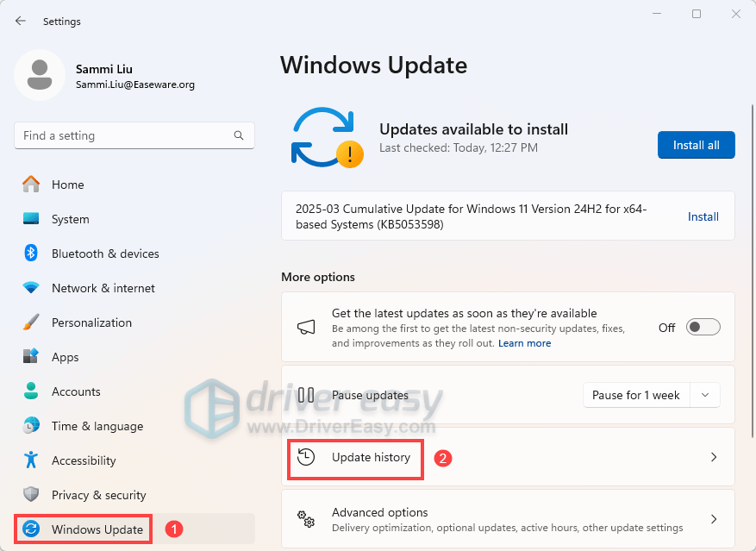This screenshot has height=551, width=756.
Task: Click the Network & internet Wi-Fi icon
Action: point(31,288)
